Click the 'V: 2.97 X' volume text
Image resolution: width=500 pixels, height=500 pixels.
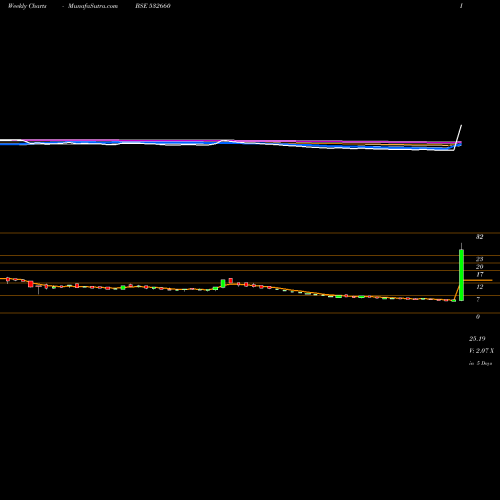coord(481,351)
